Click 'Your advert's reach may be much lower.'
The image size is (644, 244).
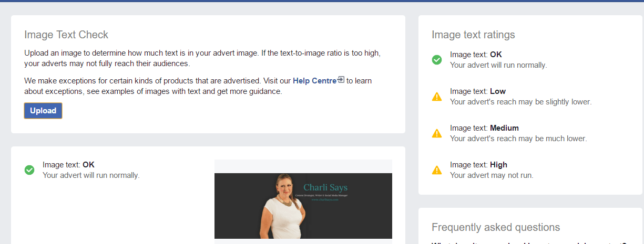(x=518, y=139)
